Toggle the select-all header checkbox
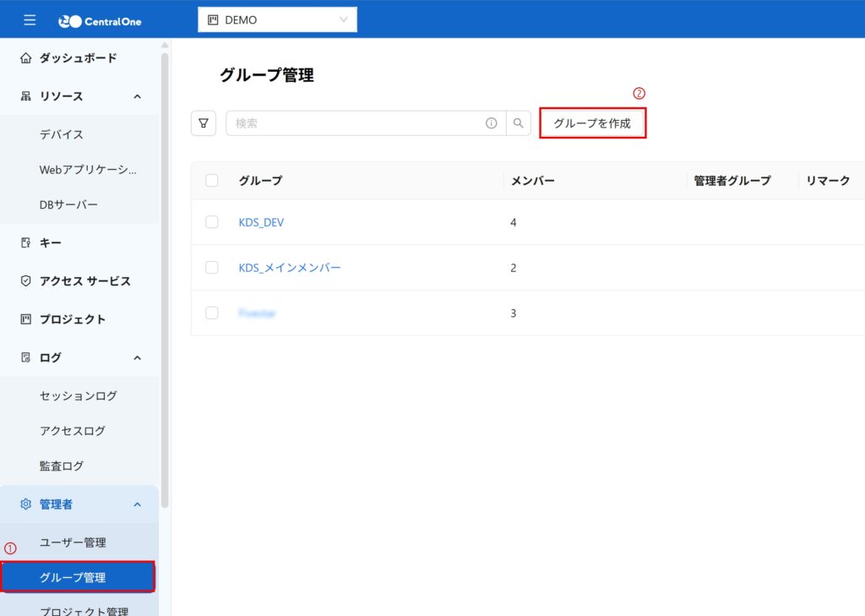Viewport: 865px width, 616px height. [212, 180]
